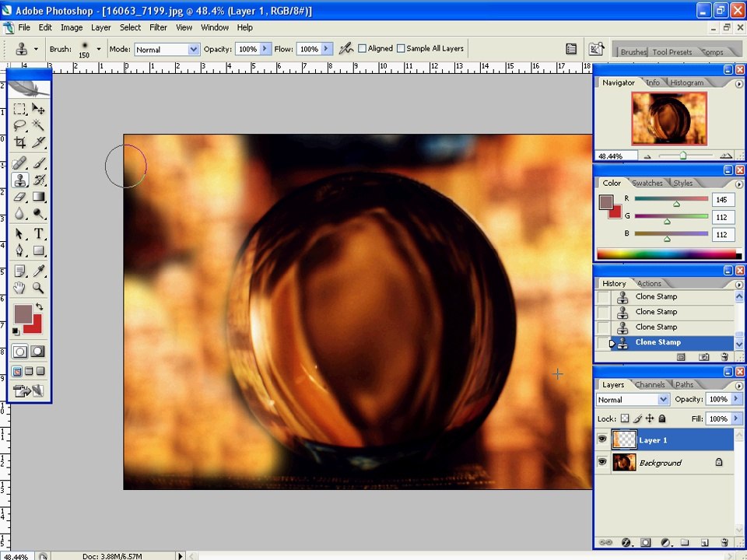Open the Filter menu
This screenshot has height=560, width=747.
tap(158, 28)
